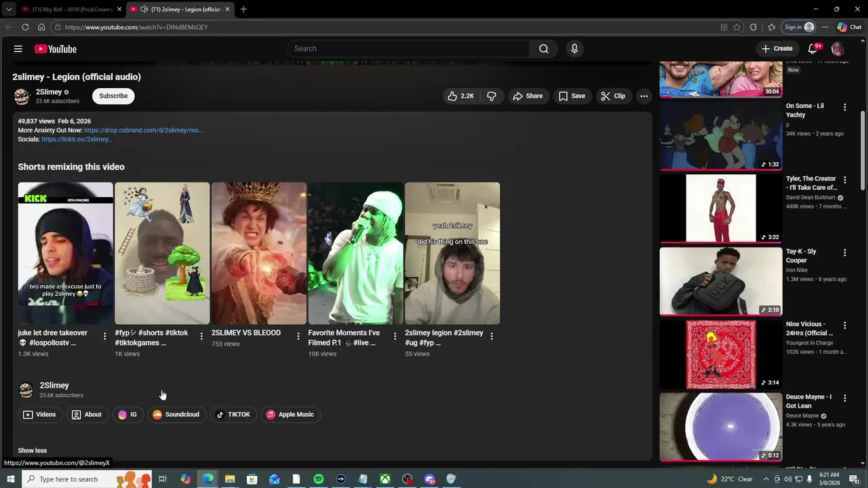Click the Create button

click(777, 49)
